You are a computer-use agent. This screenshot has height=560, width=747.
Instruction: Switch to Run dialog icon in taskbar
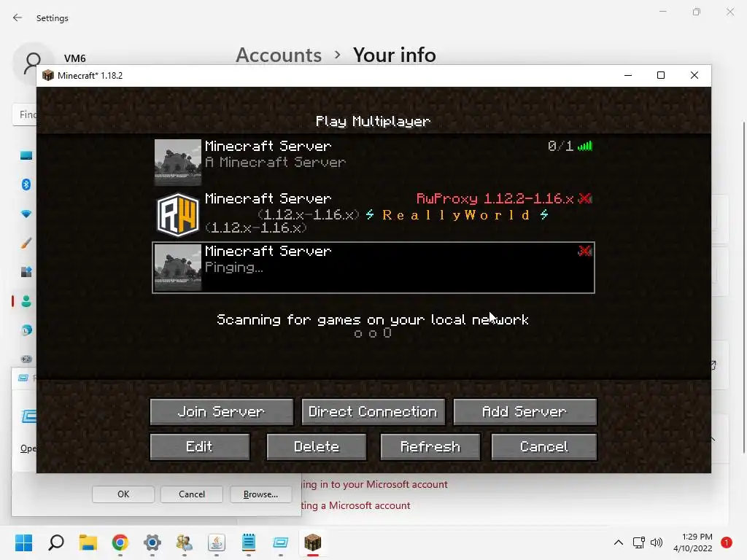click(x=281, y=542)
